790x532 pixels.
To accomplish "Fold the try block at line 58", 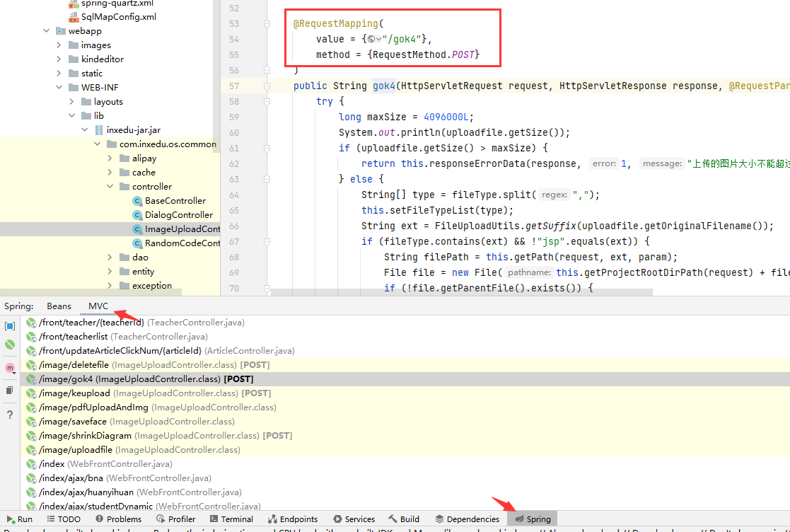I will pos(267,102).
